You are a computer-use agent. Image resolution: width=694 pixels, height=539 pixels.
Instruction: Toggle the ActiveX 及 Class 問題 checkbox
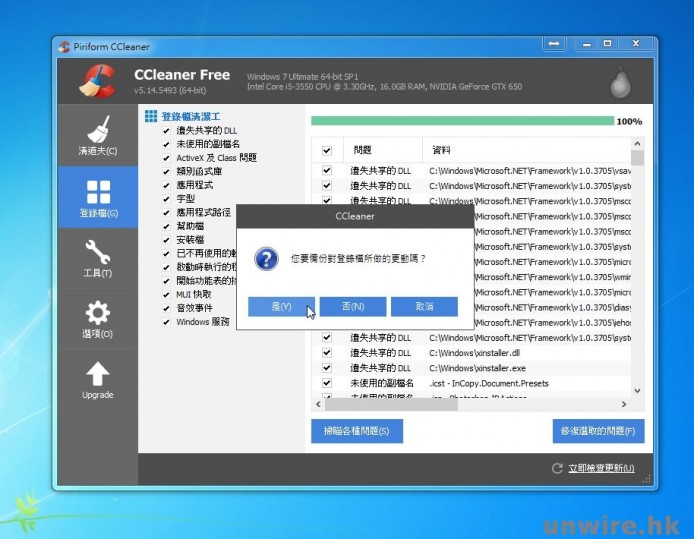coord(167,158)
